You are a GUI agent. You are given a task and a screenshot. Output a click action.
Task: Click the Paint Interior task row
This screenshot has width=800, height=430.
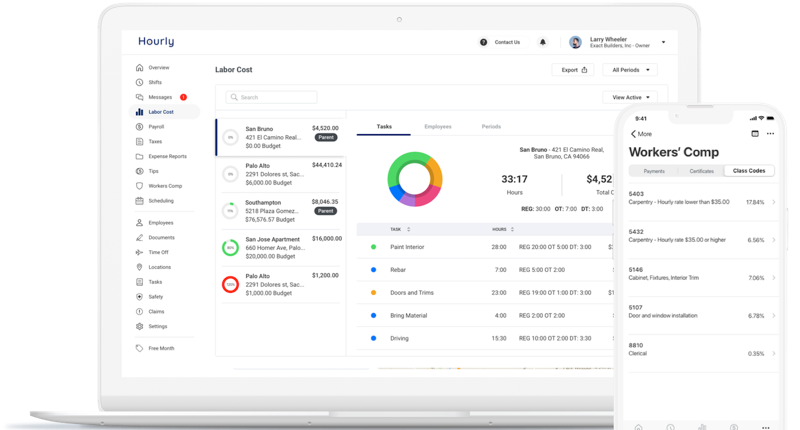coord(485,247)
